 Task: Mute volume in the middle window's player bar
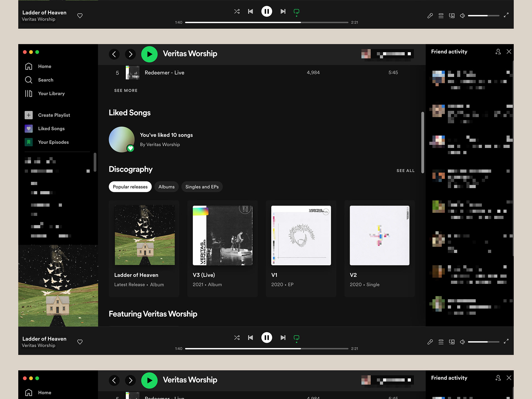pos(462,342)
